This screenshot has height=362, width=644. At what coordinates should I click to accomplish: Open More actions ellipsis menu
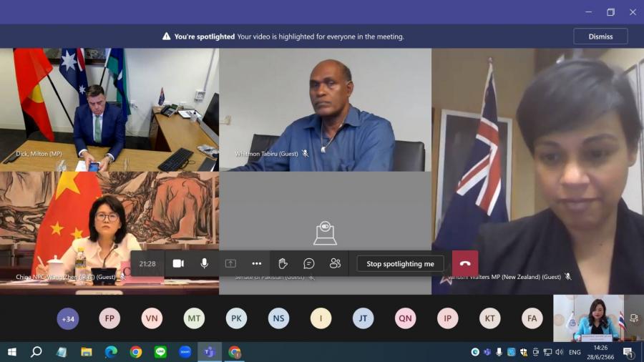pos(257,263)
